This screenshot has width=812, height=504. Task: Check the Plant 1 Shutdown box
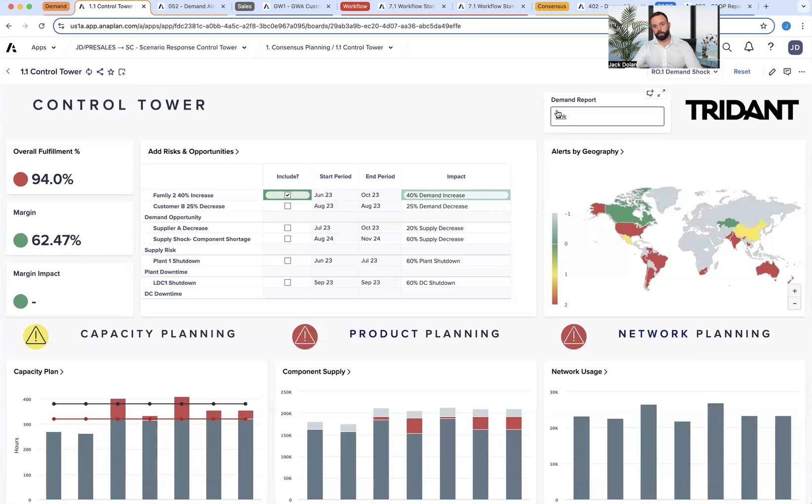click(287, 261)
